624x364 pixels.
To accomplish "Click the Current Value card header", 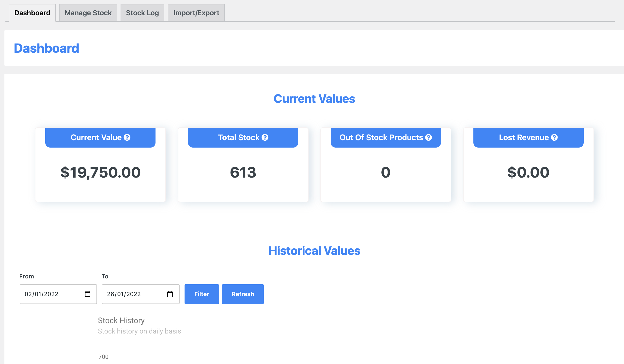I will [100, 137].
